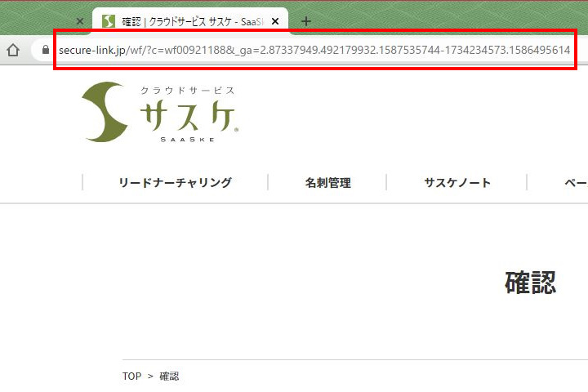Open the partially visible ペー menu item

pyautogui.click(x=575, y=183)
